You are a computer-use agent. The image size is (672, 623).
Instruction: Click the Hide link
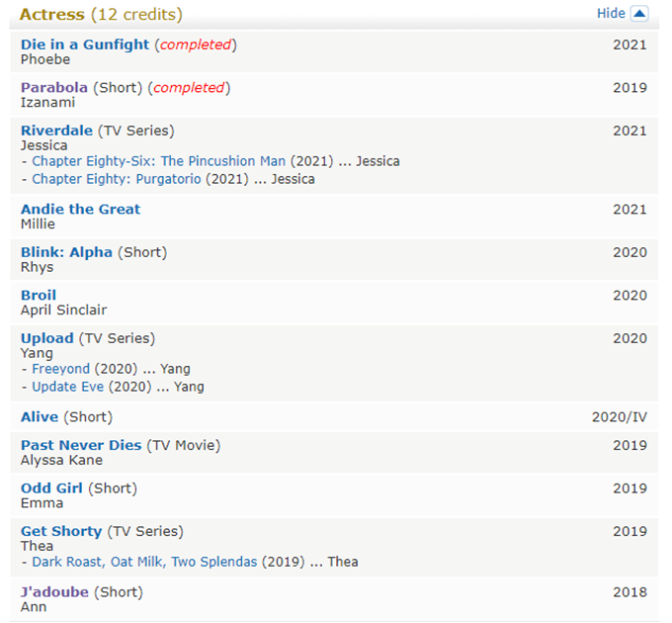point(611,14)
